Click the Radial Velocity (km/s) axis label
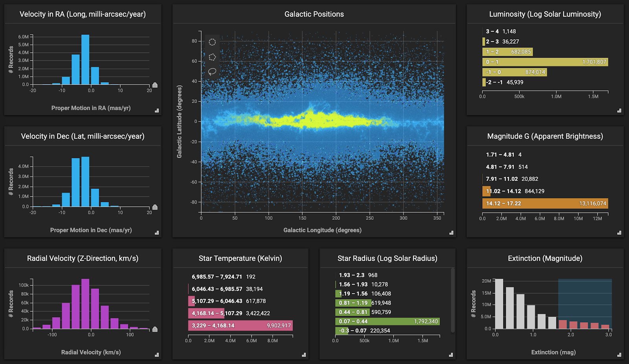The width and height of the screenshot is (629, 364). tap(91, 352)
